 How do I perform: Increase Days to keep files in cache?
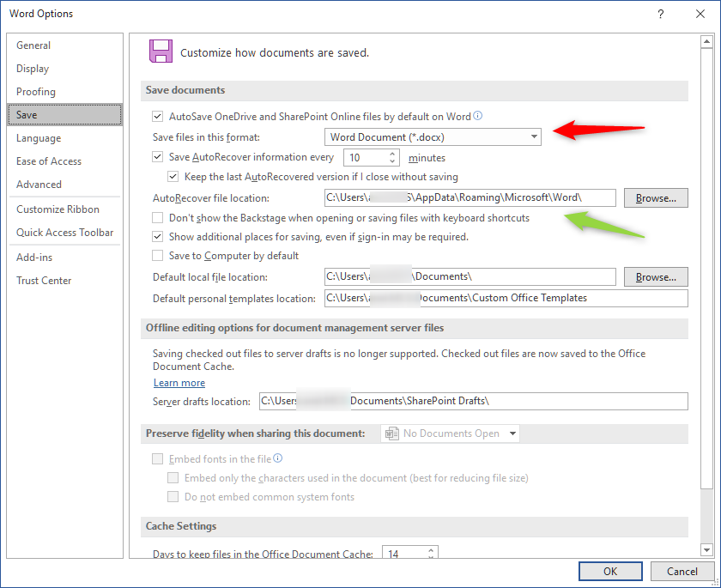(x=431, y=550)
